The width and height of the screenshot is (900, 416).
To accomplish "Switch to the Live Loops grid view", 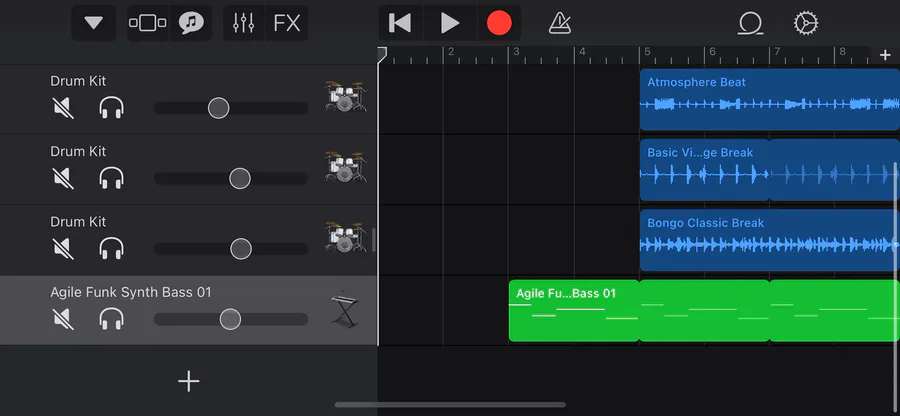I will coord(148,24).
